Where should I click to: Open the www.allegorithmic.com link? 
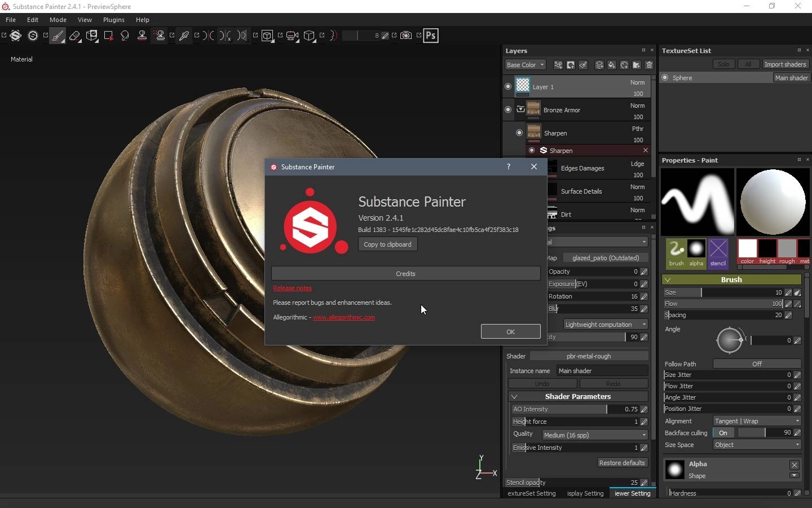343,317
